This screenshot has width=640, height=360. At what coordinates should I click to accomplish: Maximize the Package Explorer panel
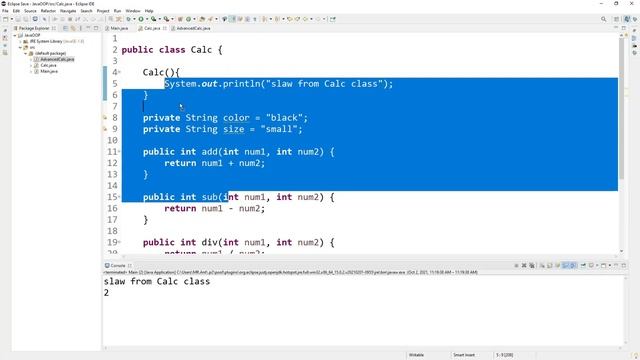pyautogui.click(x=96, y=28)
